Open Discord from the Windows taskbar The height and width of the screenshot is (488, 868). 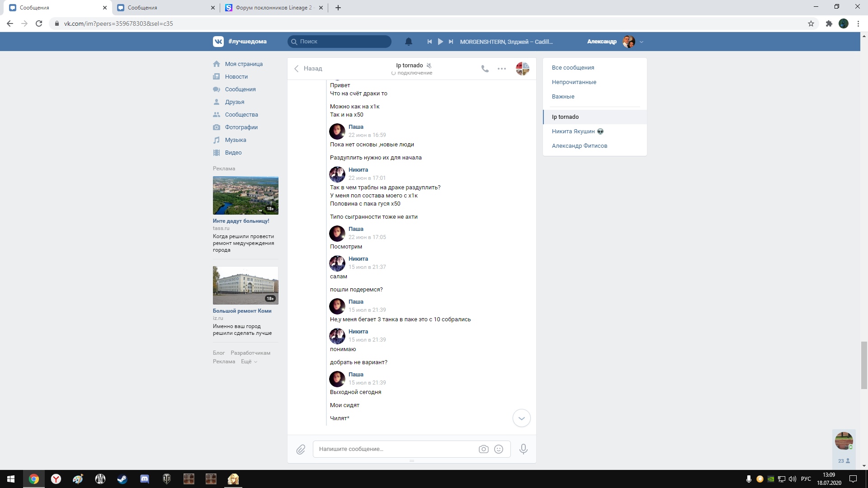(144, 479)
